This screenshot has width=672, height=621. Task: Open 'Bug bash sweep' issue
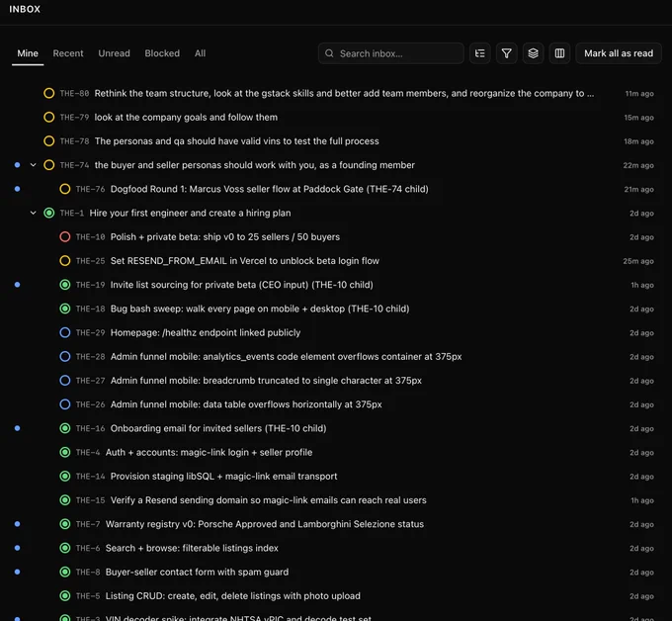pyautogui.click(x=260, y=309)
